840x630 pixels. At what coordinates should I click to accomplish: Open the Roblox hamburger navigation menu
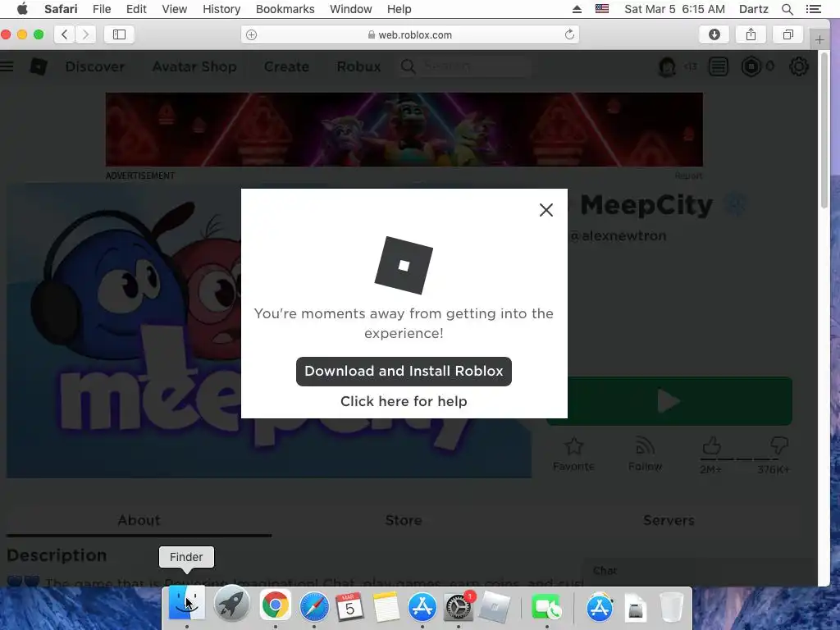coord(7,66)
